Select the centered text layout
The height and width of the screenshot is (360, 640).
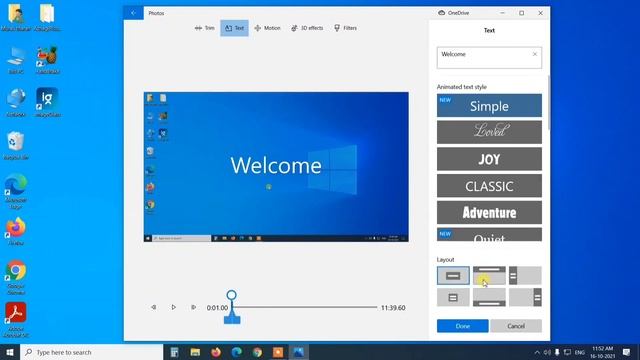tap(453, 276)
